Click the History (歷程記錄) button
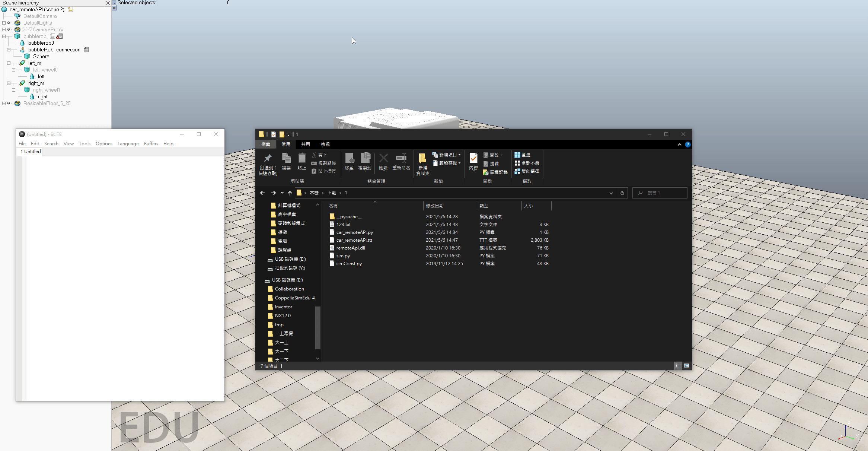The width and height of the screenshot is (868, 451). pyautogui.click(x=495, y=172)
